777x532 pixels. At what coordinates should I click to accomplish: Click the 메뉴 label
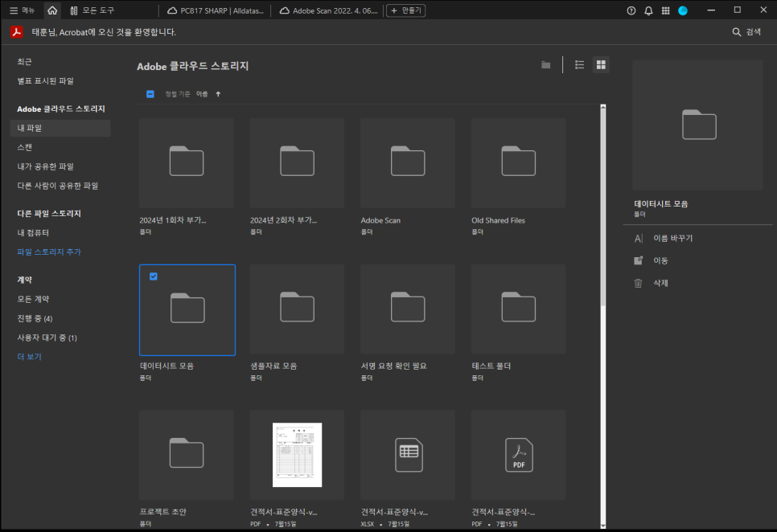click(28, 10)
